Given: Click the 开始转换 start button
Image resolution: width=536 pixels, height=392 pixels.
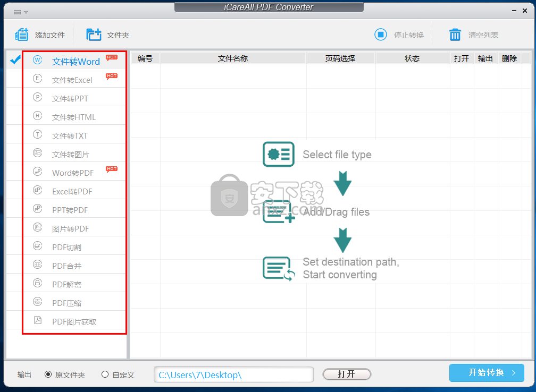Looking at the screenshot, I should coord(487,372).
